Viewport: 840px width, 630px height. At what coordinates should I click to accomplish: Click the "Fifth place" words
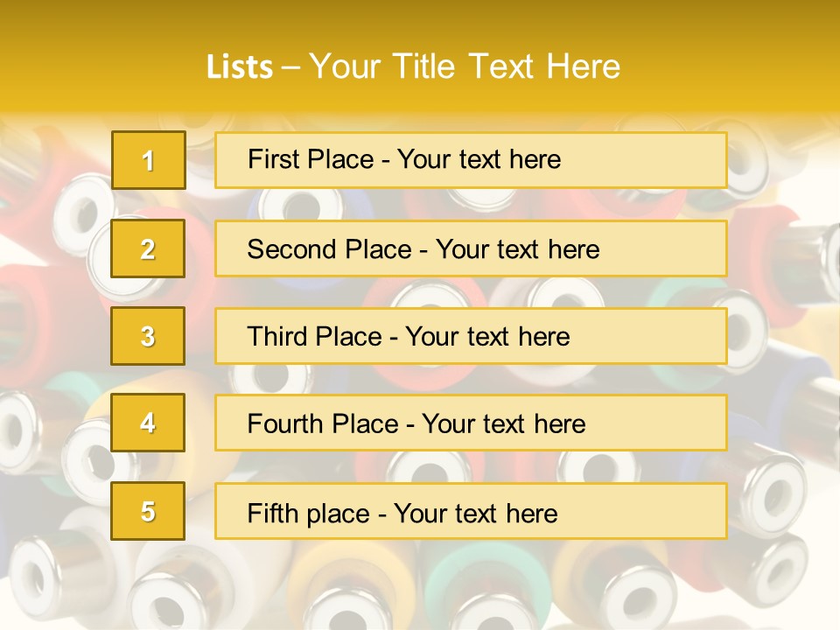(308, 513)
